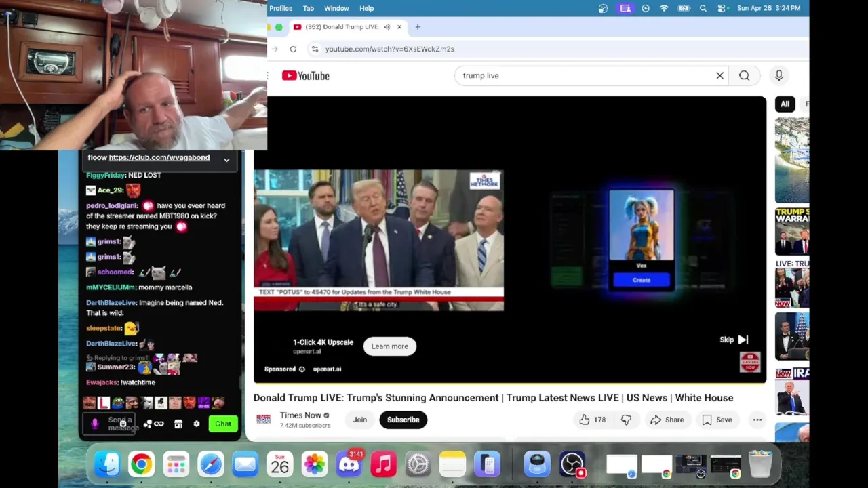868x488 pixels.
Task: Open the more actions three-dot menu
Action: coord(757,420)
